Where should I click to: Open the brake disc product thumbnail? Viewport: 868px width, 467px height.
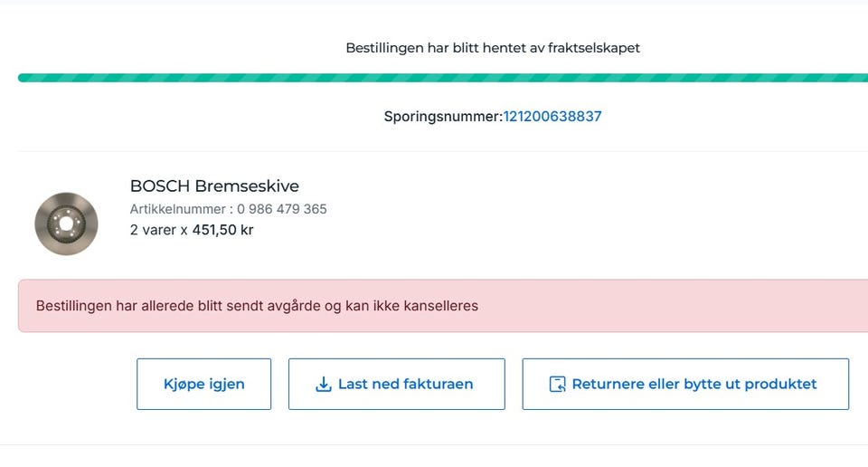click(x=66, y=223)
